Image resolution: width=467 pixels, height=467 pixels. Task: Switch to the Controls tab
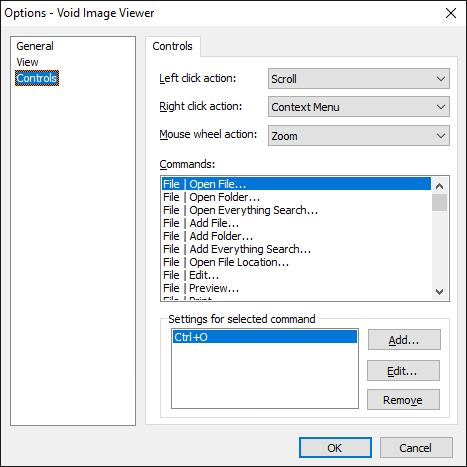pos(172,46)
